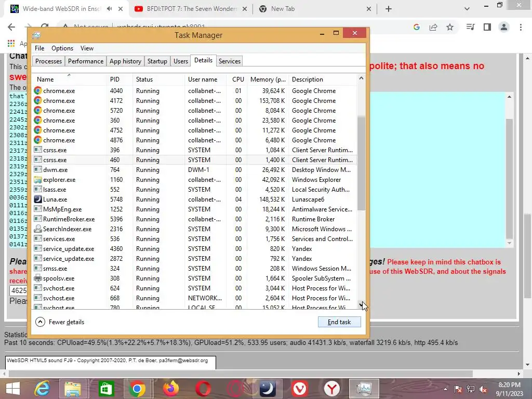
Task: Click Task Manager process list scrollbar
Action: click(x=362, y=163)
